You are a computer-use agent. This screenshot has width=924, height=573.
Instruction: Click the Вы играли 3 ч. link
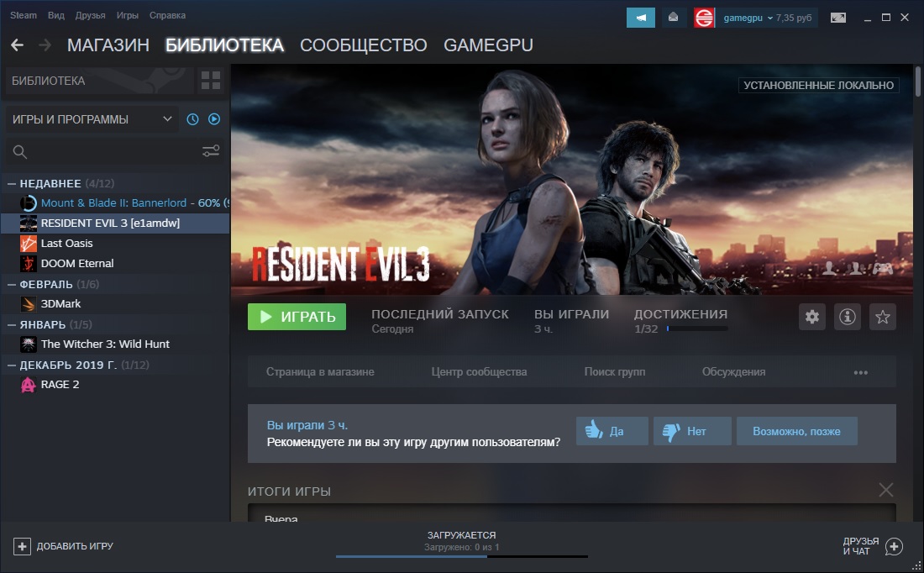[307, 425]
